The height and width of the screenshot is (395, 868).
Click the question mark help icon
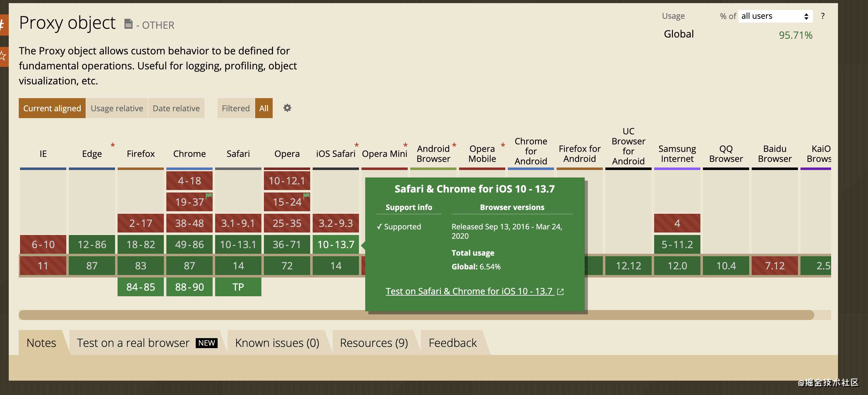(x=823, y=16)
